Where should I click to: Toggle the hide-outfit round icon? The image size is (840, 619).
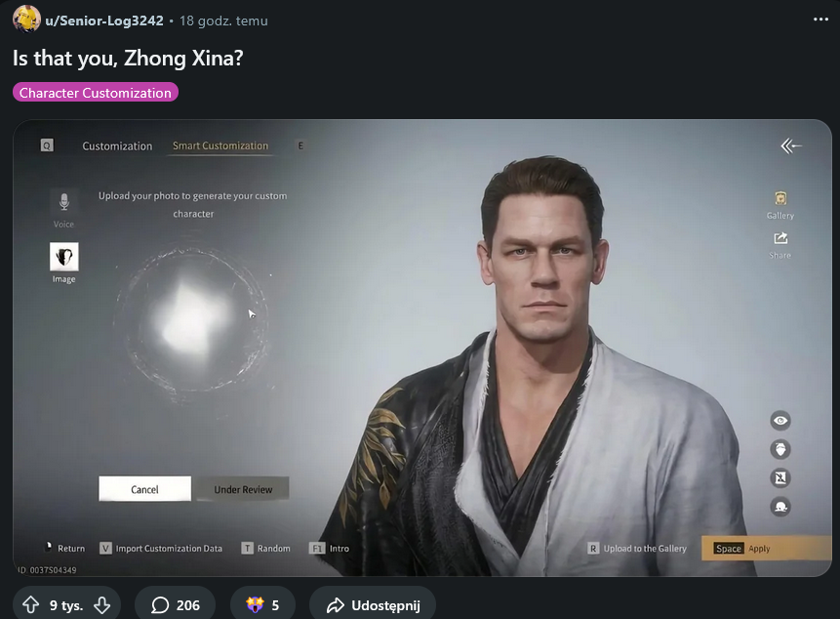click(x=780, y=478)
